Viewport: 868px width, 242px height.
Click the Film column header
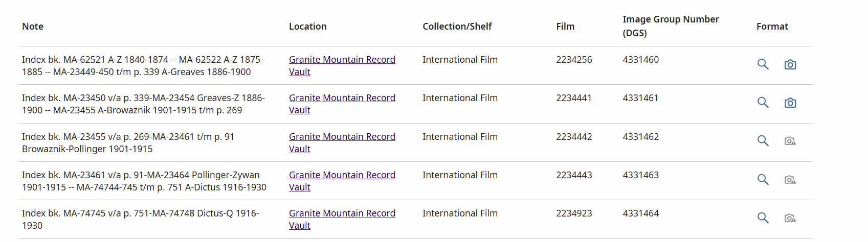(x=565, y=27)
